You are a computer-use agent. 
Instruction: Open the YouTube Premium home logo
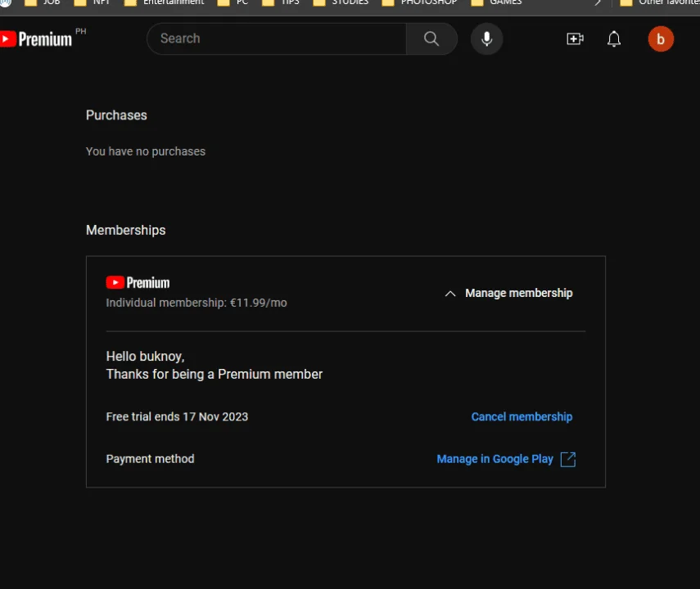tap(36, 39)
